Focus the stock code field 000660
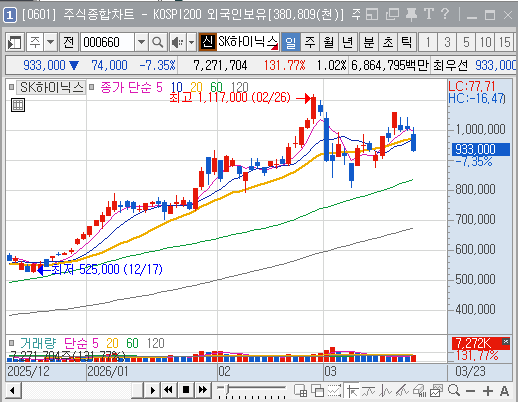 point(107,42)
